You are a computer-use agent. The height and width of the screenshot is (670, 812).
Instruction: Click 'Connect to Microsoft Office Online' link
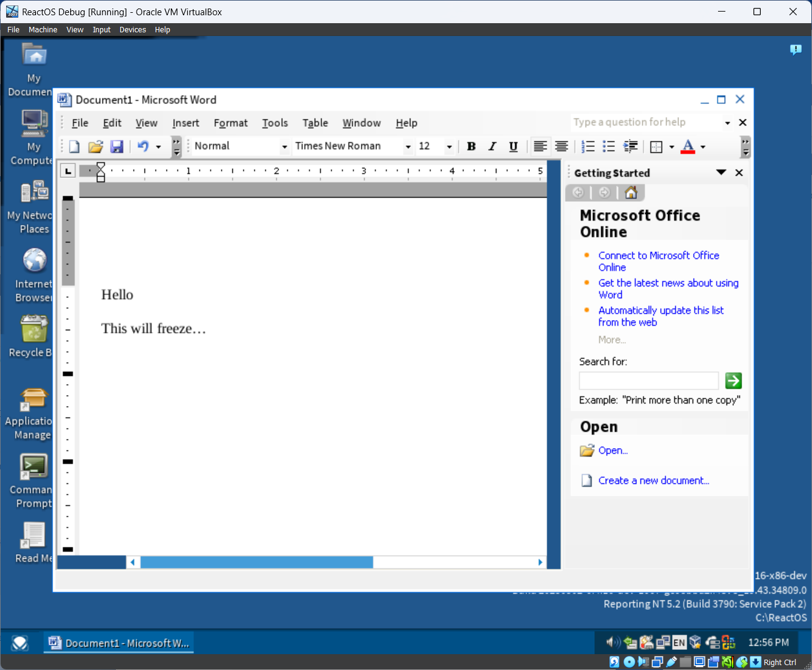tap(658, 261)
